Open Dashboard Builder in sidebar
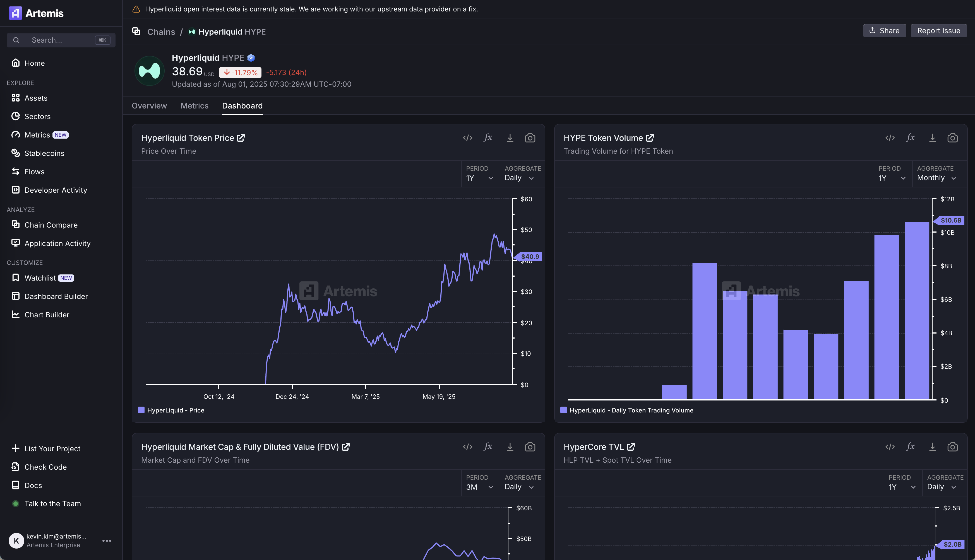The image size is (975, 560). click(x=61, y=296)
